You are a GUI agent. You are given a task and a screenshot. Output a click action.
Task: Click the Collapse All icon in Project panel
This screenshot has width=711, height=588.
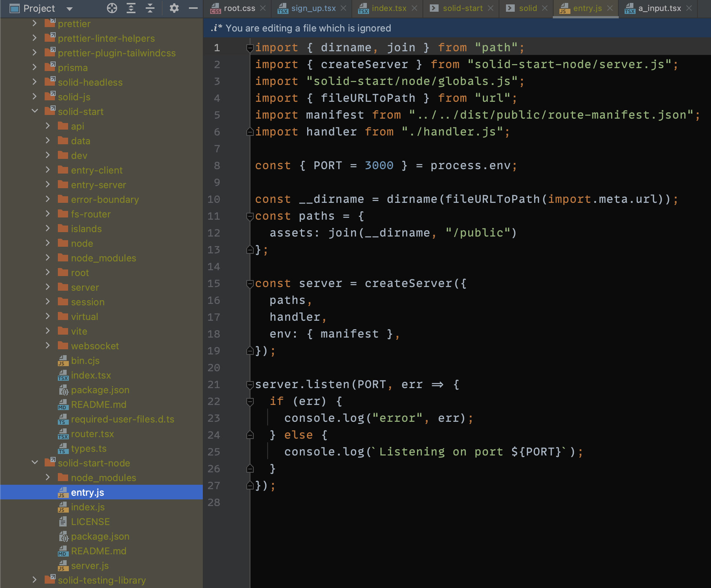coord(150,8)
